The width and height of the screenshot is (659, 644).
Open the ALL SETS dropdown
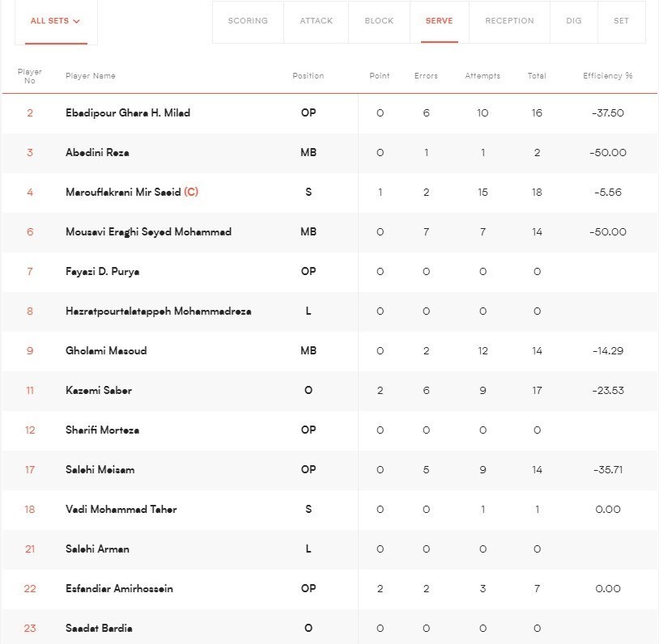tap(55, 21)
